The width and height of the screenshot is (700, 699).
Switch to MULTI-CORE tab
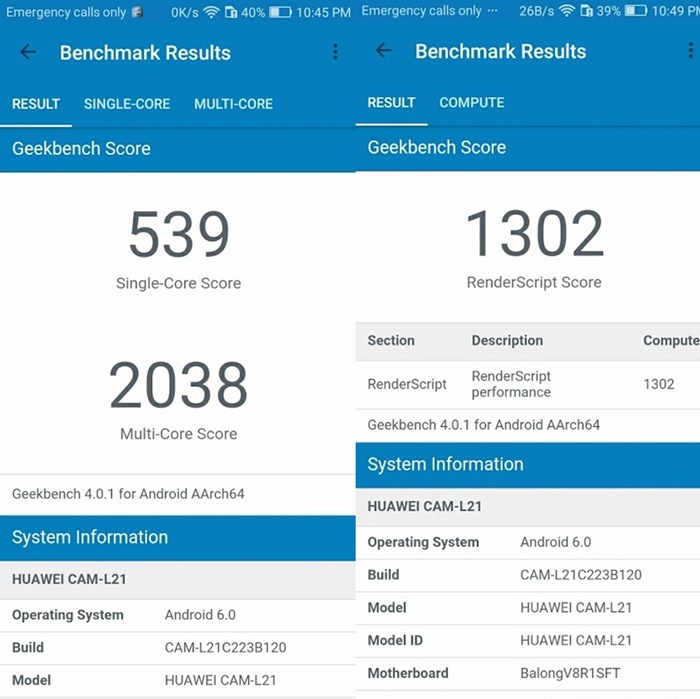233,104
